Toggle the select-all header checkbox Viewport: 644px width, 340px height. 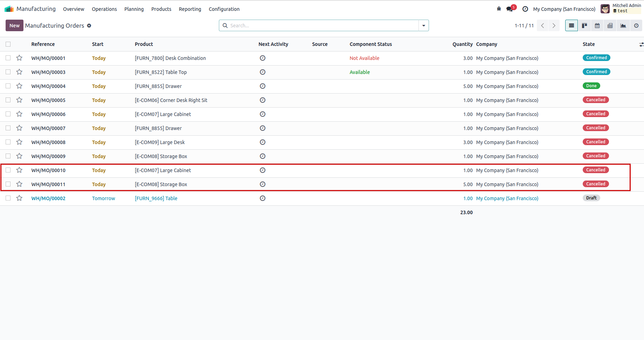(x=8, y=44)
